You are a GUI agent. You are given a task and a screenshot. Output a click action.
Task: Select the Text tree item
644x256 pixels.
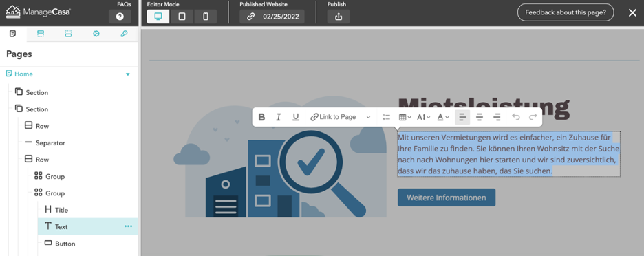[x=88, y=226]
